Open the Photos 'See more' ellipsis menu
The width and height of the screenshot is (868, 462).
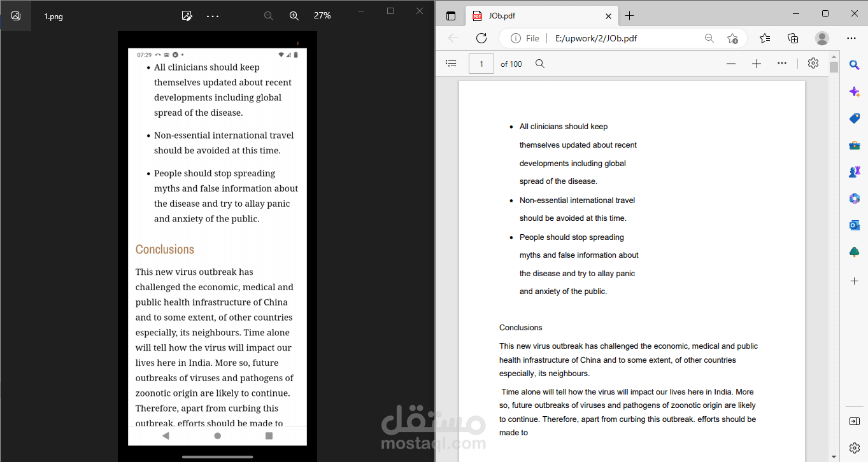213,16
